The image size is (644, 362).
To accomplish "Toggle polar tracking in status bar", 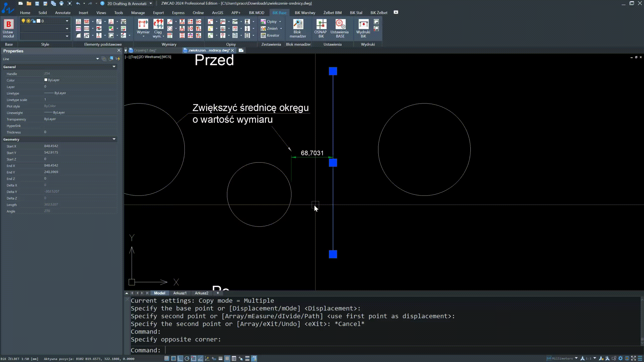I will coord(187,358).
